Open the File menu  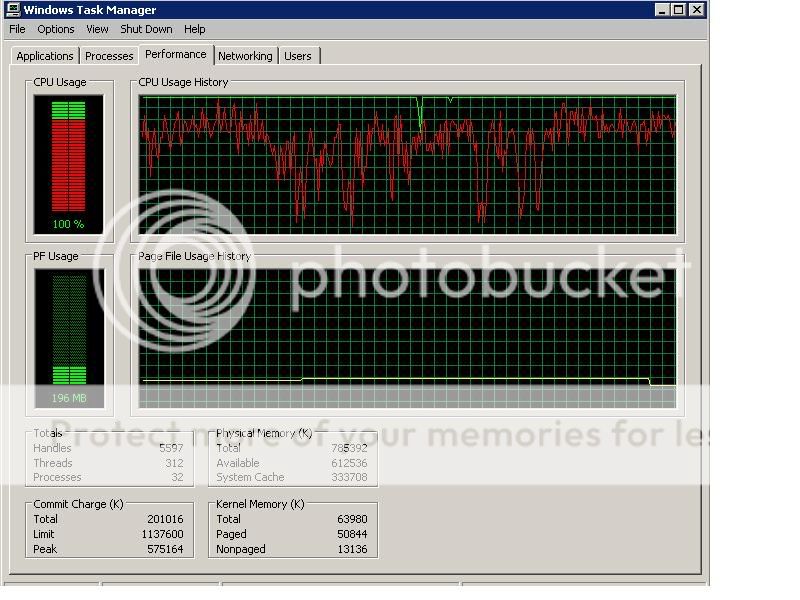(17, 29)
